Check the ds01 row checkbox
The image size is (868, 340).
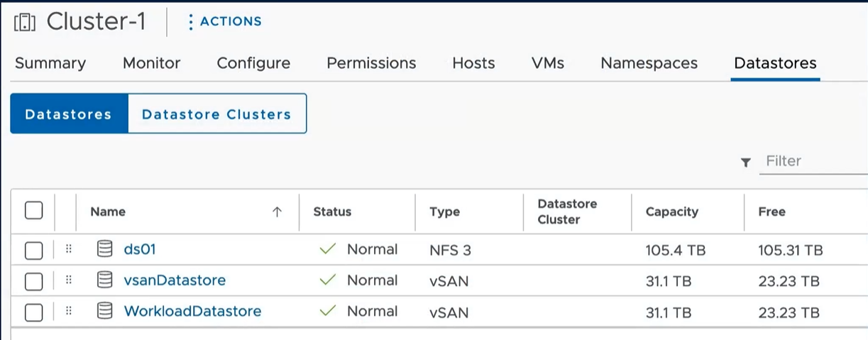33,250
